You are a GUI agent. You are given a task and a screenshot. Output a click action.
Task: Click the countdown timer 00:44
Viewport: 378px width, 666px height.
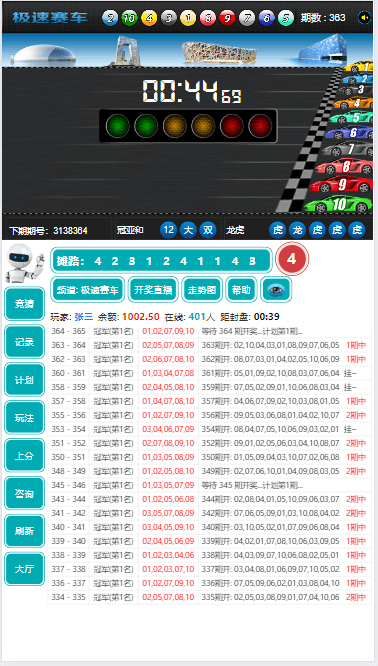(x=192, y=91)
